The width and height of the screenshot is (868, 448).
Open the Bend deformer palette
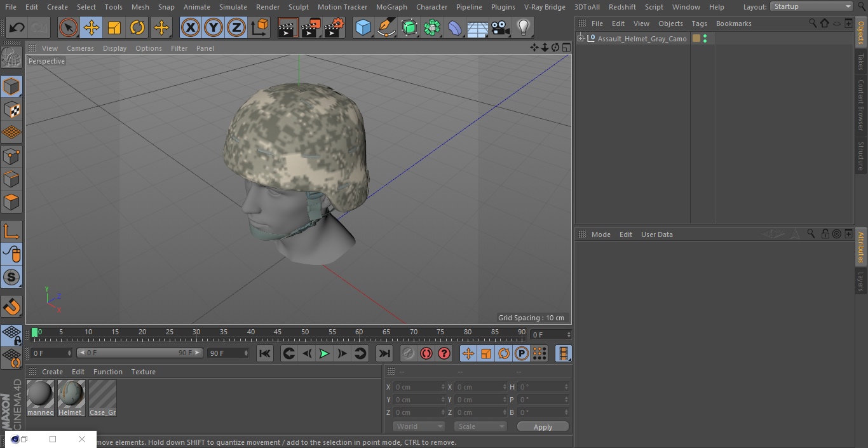[455, 28]
